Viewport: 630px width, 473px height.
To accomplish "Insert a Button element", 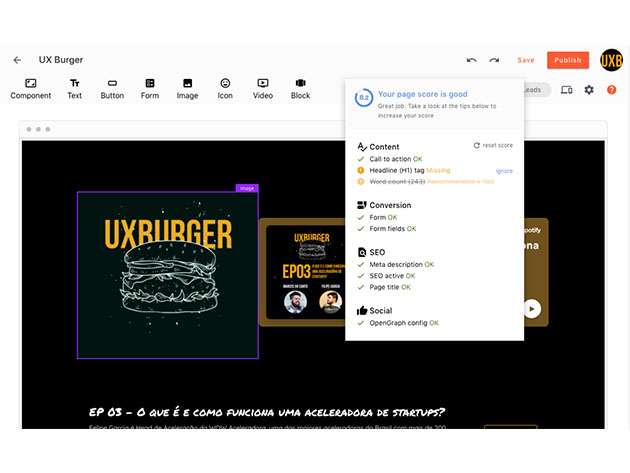I will (112, 89).
